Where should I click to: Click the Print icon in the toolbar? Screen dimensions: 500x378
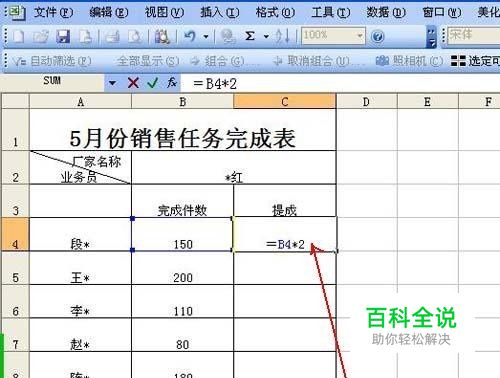coord(112,36)
